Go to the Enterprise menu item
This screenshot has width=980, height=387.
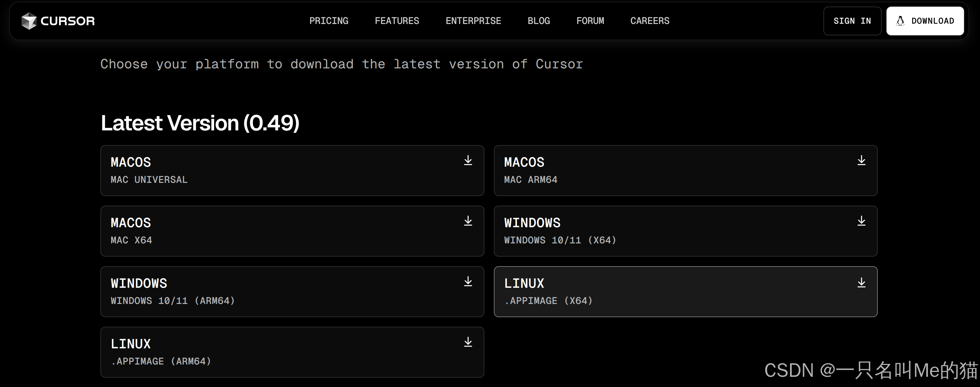[x=473, y=21]
